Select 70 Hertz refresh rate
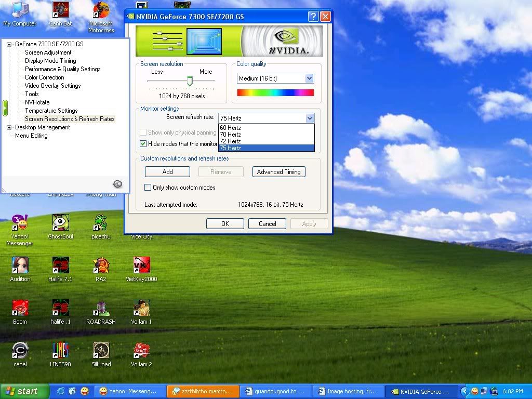This screenshot has height=399, width=532. [x=267, y=135]
